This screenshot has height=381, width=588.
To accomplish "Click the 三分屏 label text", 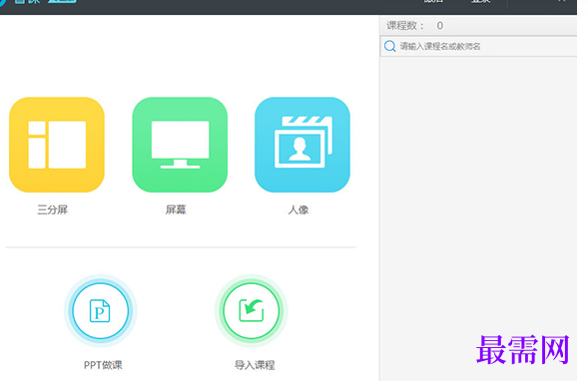I will [x=53, y=209].
